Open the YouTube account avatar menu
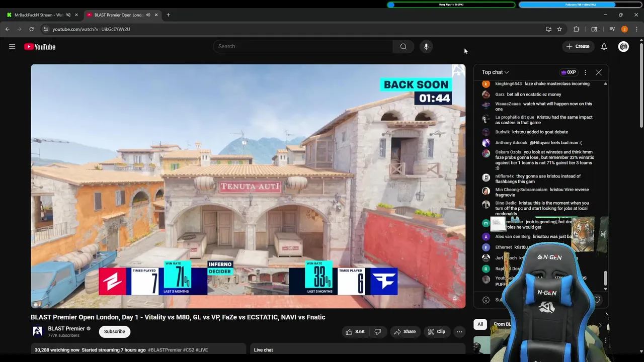 pos(623,47)
